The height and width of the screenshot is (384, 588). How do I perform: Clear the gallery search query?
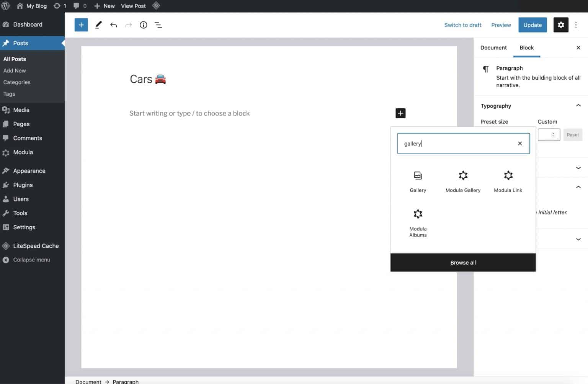pos(519,143)
